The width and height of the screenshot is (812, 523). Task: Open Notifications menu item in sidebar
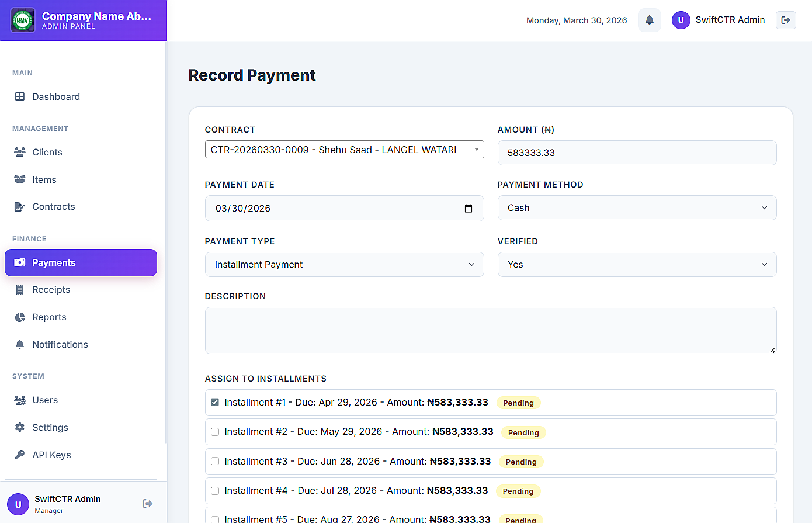point(81,344)
